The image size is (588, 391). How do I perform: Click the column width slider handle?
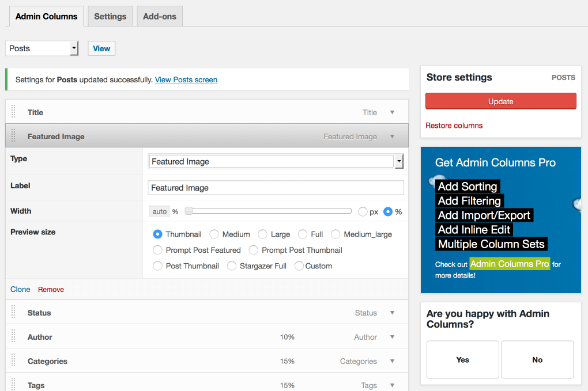[189, 211]
